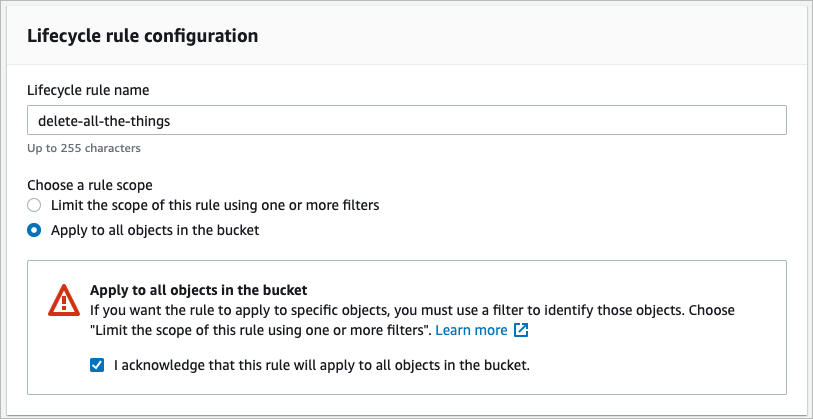Image resolution: width=813 pixels, height=419 pixels.
Task: Click the "delete-all-the-things" text in the name field
Action: pos(98,120)
